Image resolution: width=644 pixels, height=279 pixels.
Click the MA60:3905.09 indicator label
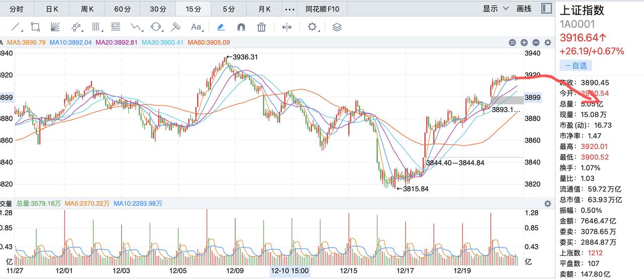(x=209, y=43)
